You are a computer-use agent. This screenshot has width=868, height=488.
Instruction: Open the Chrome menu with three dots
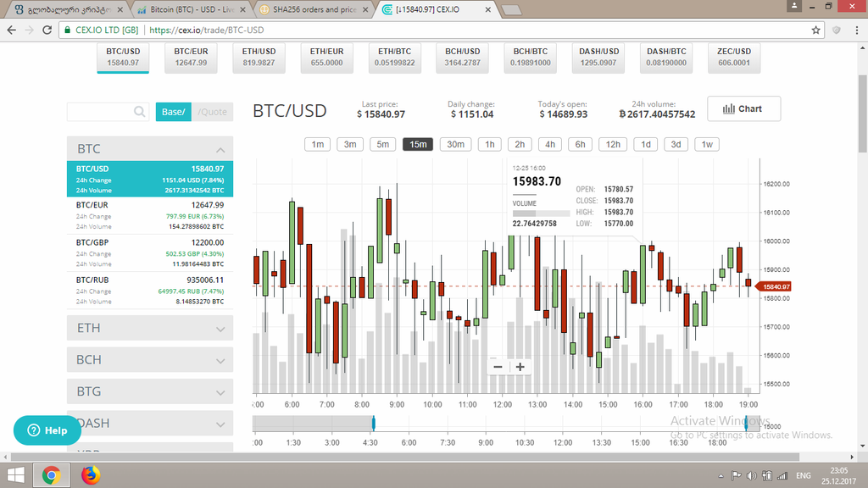pos(856,30)
